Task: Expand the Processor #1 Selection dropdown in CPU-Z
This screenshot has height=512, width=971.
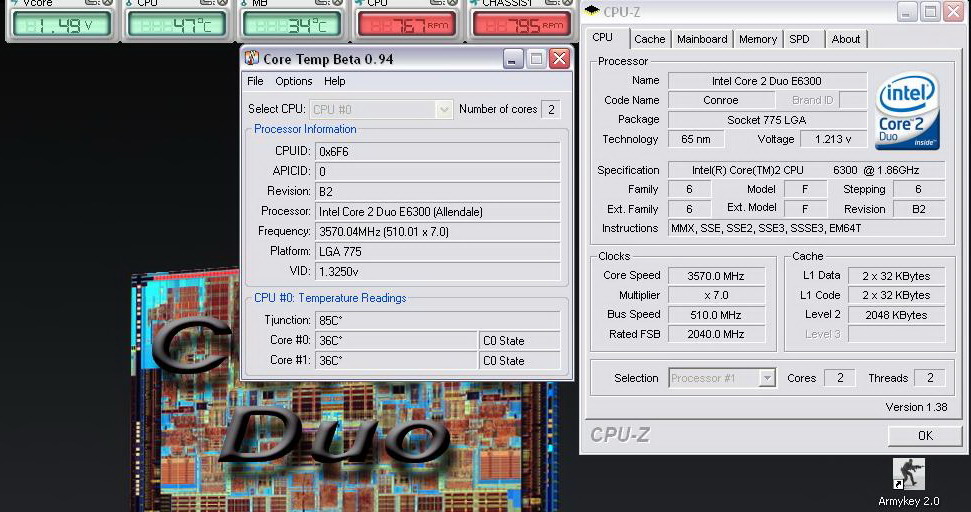Action: pos(767,378)
